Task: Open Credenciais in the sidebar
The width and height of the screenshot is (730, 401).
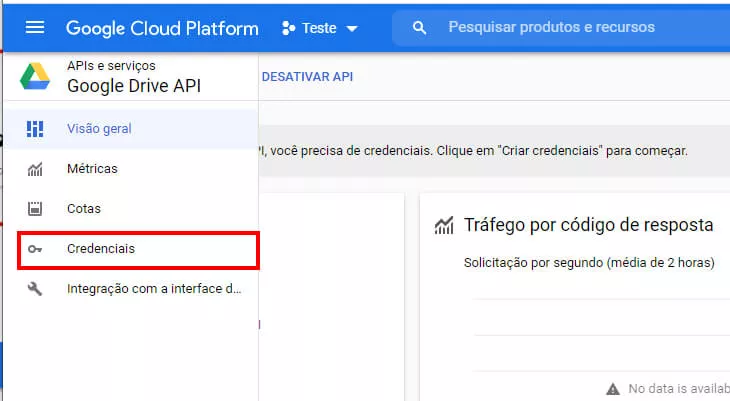Action: (x=131, y=249)
